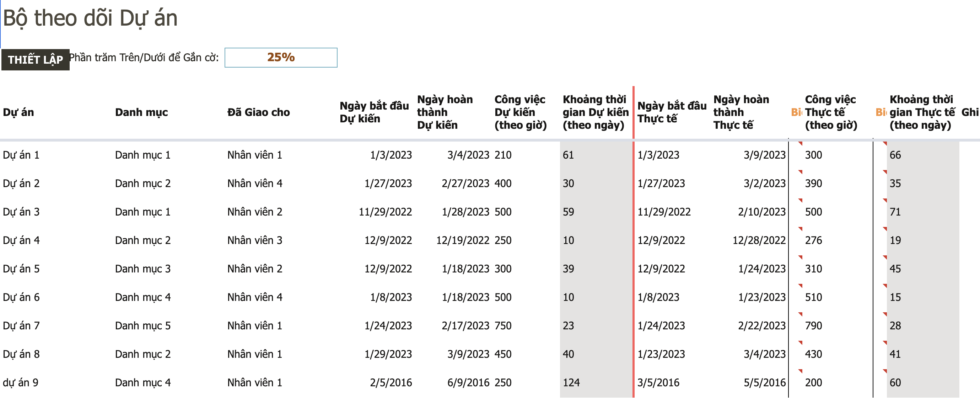Click actual work value 390
The height and width of the screenshot is (419, 980).
[813, 184]
